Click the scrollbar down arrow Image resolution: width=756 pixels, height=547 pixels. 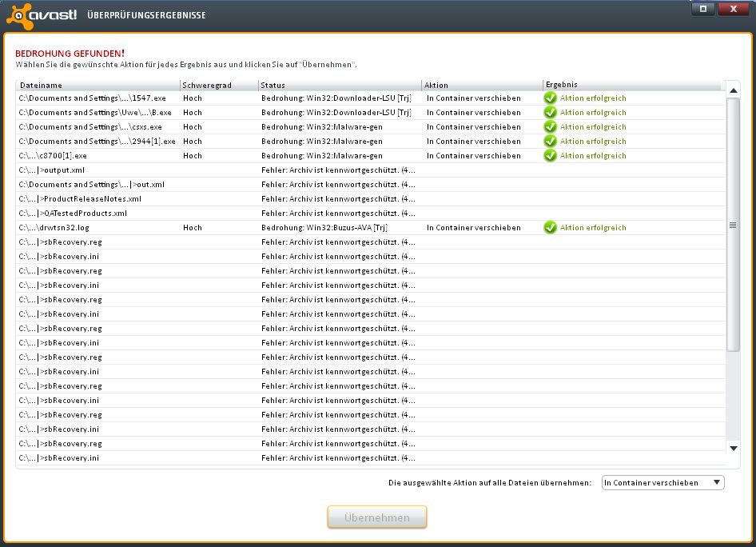(733, 448)
